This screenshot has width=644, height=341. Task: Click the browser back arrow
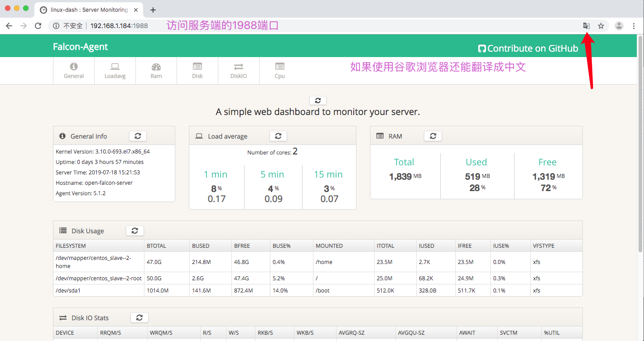tap(9, 26)
